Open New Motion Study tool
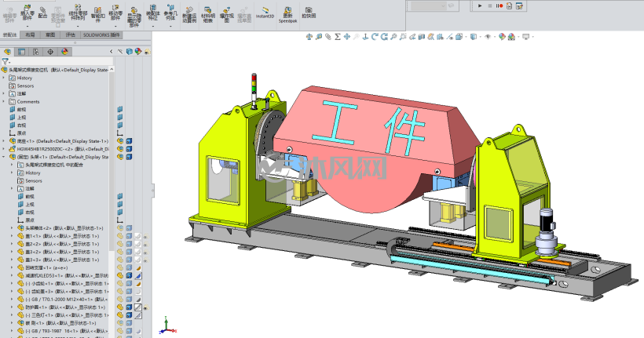The image size is (644, 338). pyautogui.click(x=189, y=15)
